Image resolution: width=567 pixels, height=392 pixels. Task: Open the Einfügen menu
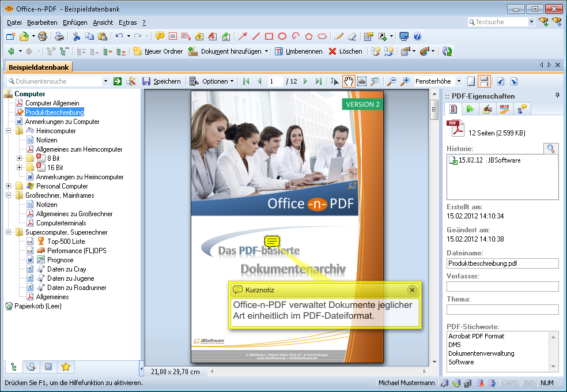pyautogui.click(x=75, y=22)
